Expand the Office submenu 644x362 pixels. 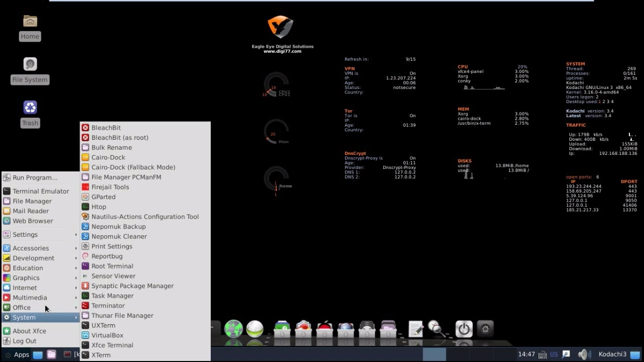(x=41, y=307)
